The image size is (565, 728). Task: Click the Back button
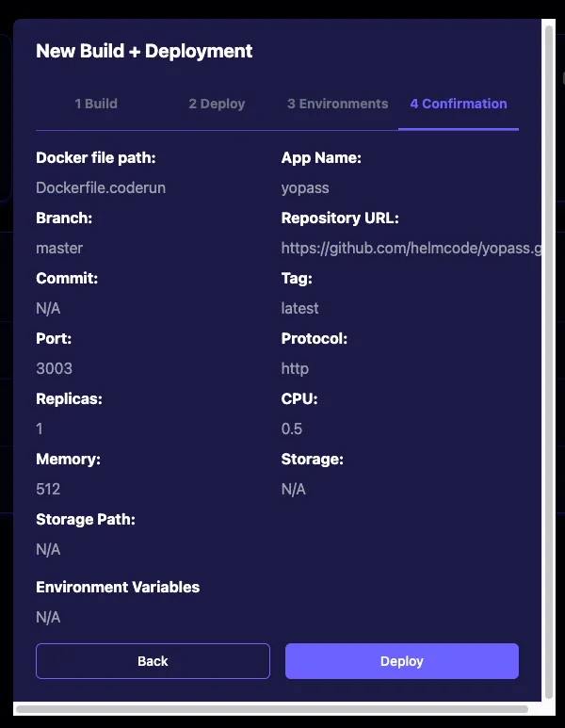click(153, 661)
